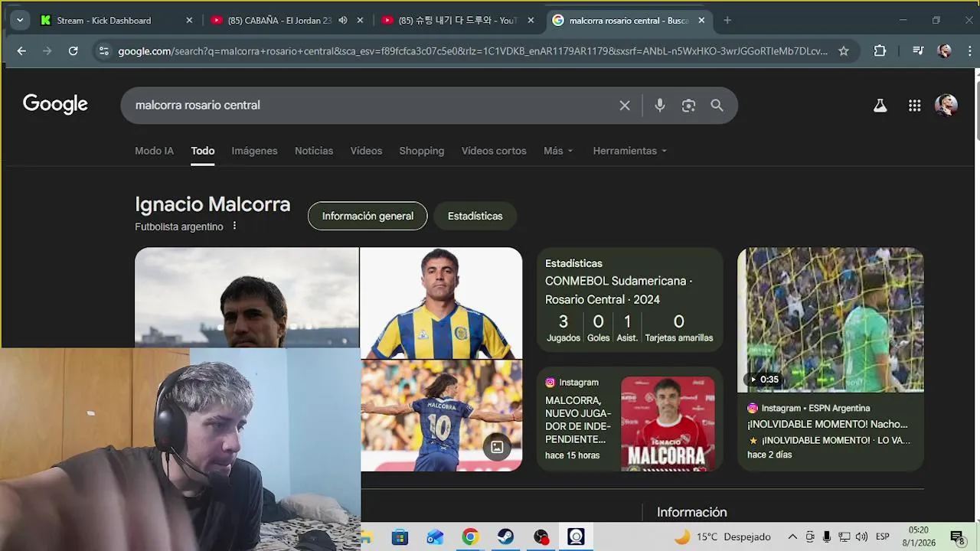Open clock showing 05:20 8/1/2026
The width and height of the screenshot is (980, 551).
tap(919, 536)
